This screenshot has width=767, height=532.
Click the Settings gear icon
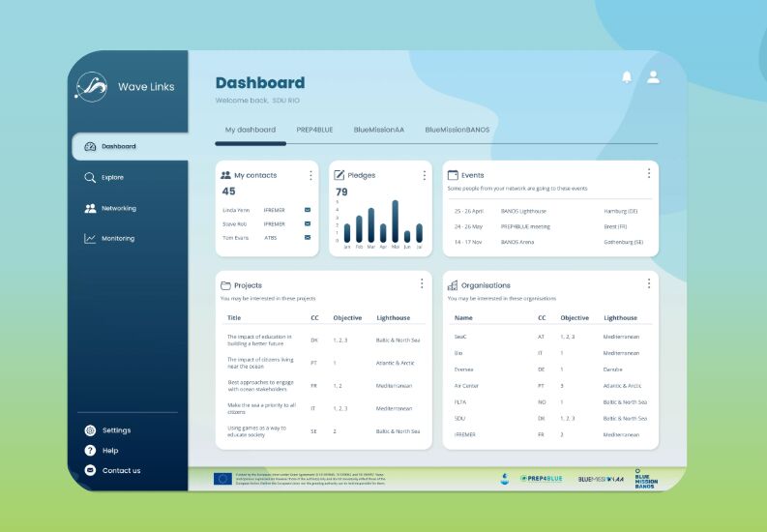(x=90, y=430)
